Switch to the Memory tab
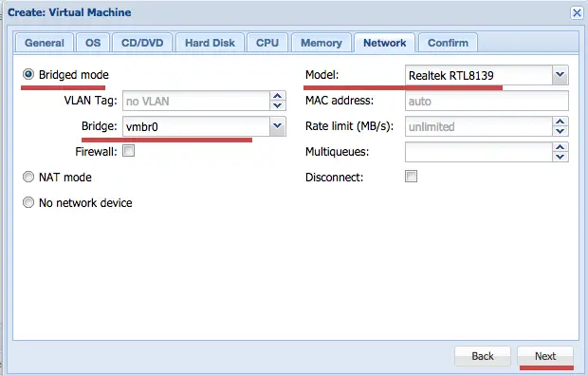 pos(322,43)
